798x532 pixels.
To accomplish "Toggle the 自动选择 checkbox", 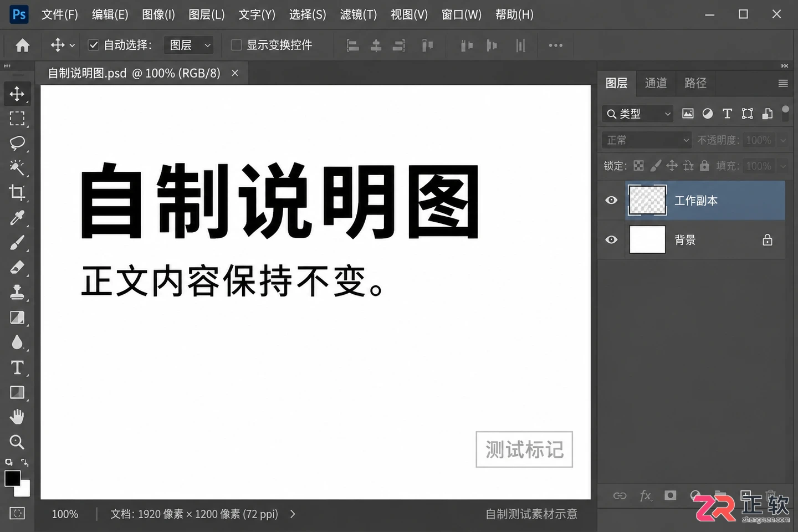I will (x=94, y=45).
